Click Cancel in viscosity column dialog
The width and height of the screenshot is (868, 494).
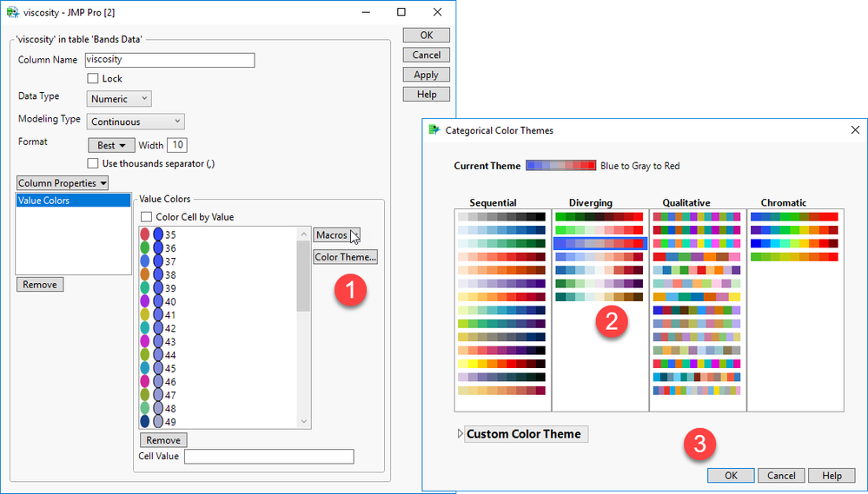pyautogui.click(x=427, y=55)
